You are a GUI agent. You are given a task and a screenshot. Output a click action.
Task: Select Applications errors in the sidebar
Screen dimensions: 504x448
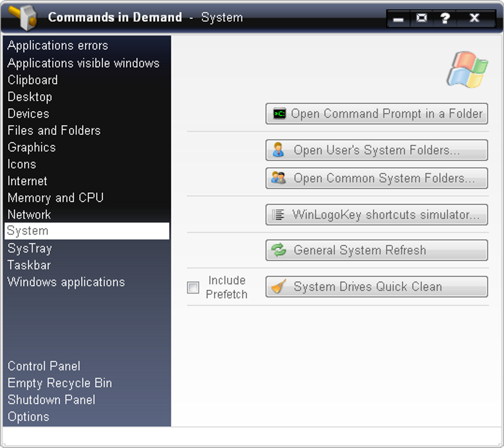click(x=58, y=46)
